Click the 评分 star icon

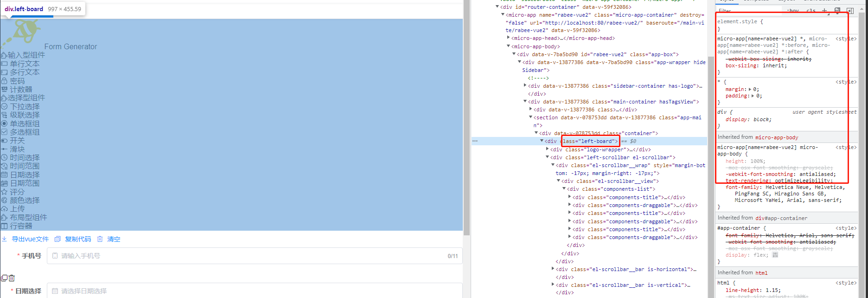[x=4, y=192]
